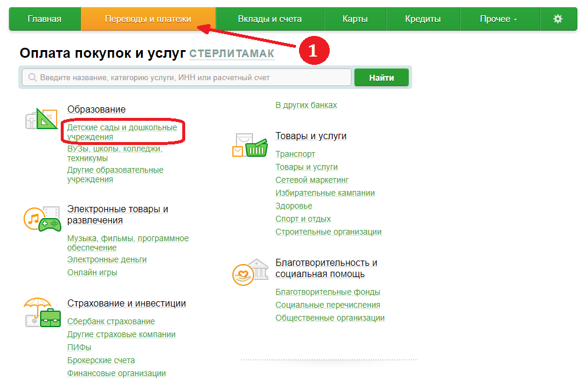Switch to the Вклады и счета tab

tap(270, 19)
